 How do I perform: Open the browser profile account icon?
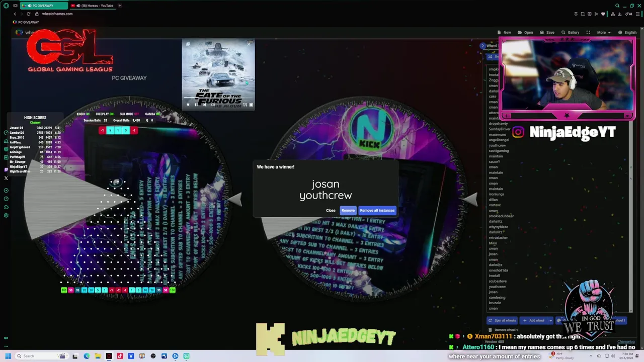613,14
